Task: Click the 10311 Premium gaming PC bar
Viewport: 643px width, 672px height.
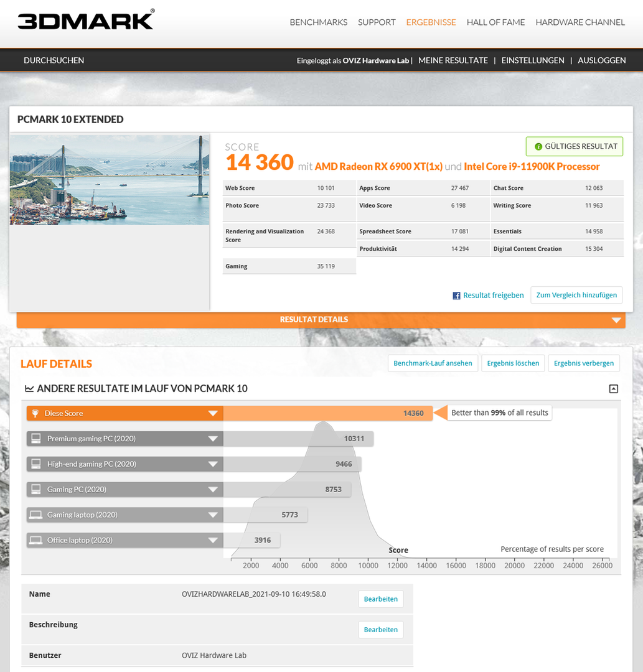Action: pos(298,439)
